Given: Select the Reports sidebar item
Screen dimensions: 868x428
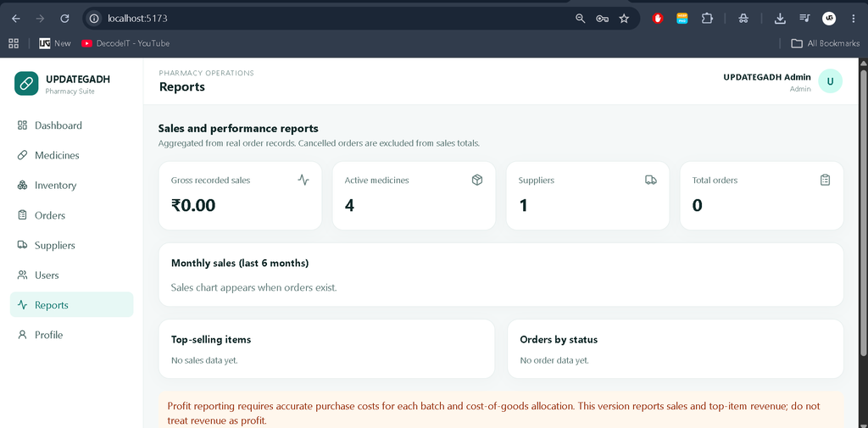Looking at the screenshot, I should (71, 305).
